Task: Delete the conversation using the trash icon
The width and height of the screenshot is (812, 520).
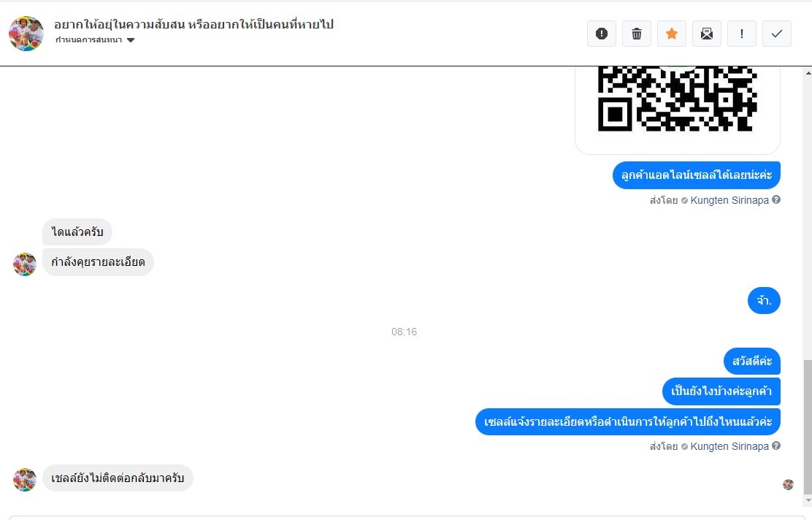Action: [637, 34]
